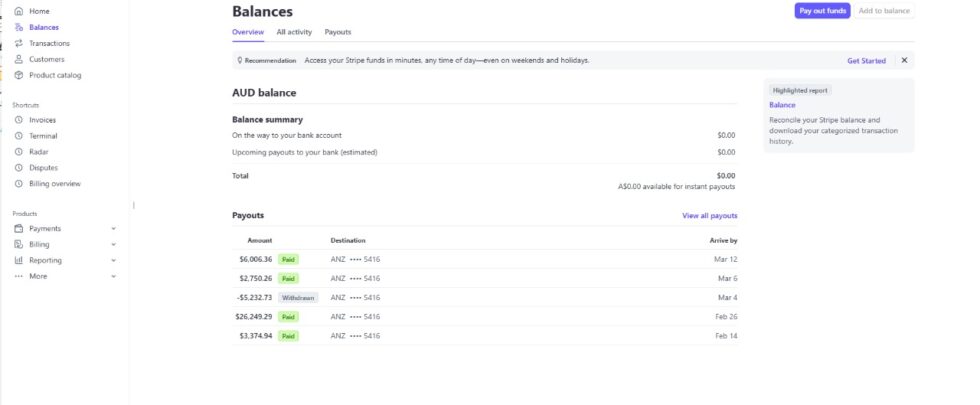Image resolution: width=980 pixels, height=405 pixels.
Task: Expand the Reporting section
Action: [x=113, y=261]
